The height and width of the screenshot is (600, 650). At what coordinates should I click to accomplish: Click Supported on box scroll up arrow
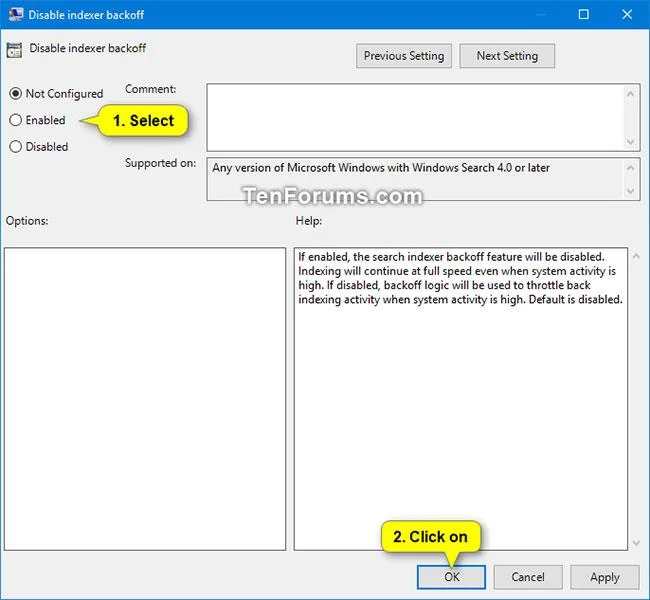coord(631,168)
